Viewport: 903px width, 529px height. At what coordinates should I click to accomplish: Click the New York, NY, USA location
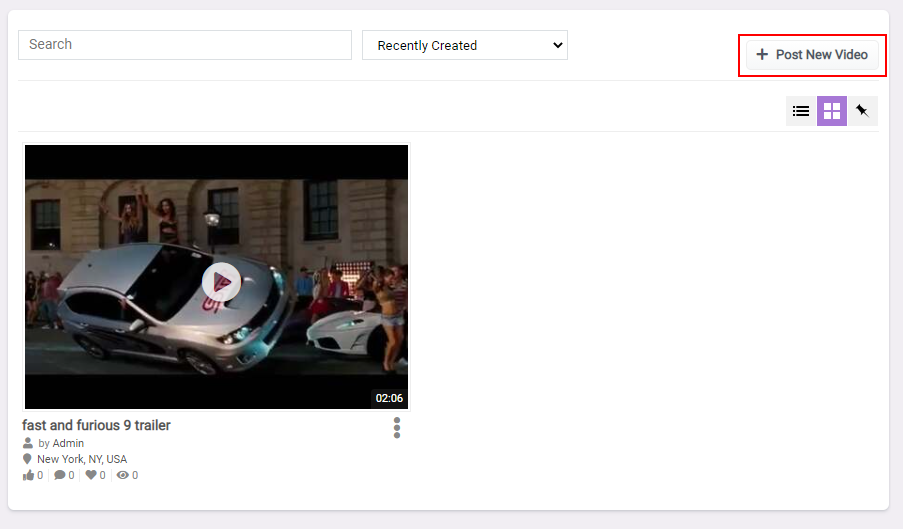coord(82,459)
